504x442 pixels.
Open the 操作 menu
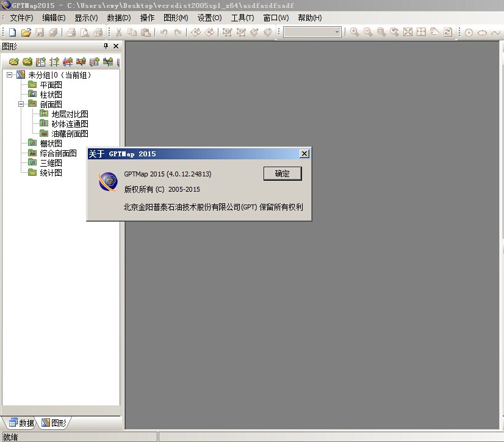(147, 18)
